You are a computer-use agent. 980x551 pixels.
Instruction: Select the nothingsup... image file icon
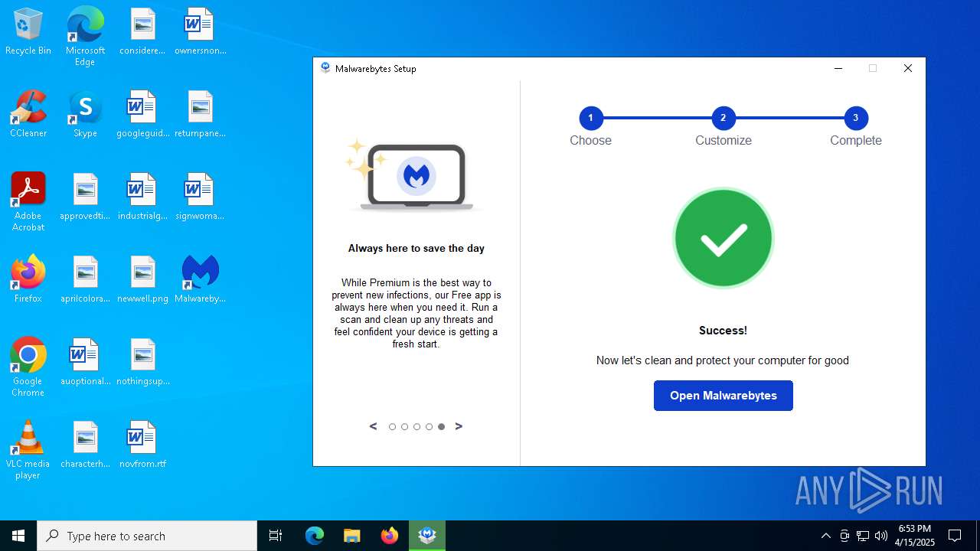coord(142,362)
